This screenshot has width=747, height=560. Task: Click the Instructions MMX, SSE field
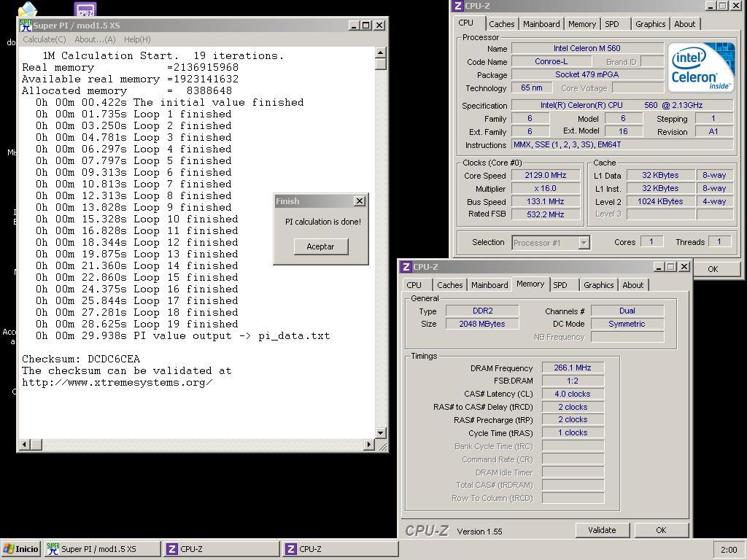click(622, 144)
